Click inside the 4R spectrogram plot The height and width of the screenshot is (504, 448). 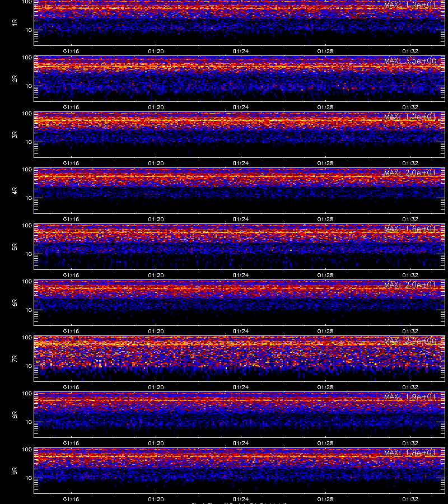tap(240, 190)
